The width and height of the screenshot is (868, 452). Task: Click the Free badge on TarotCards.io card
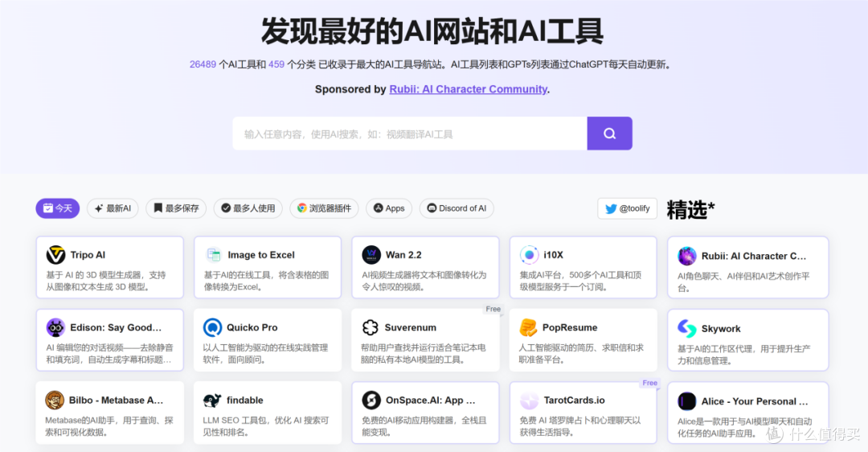[x=650, y=383]
